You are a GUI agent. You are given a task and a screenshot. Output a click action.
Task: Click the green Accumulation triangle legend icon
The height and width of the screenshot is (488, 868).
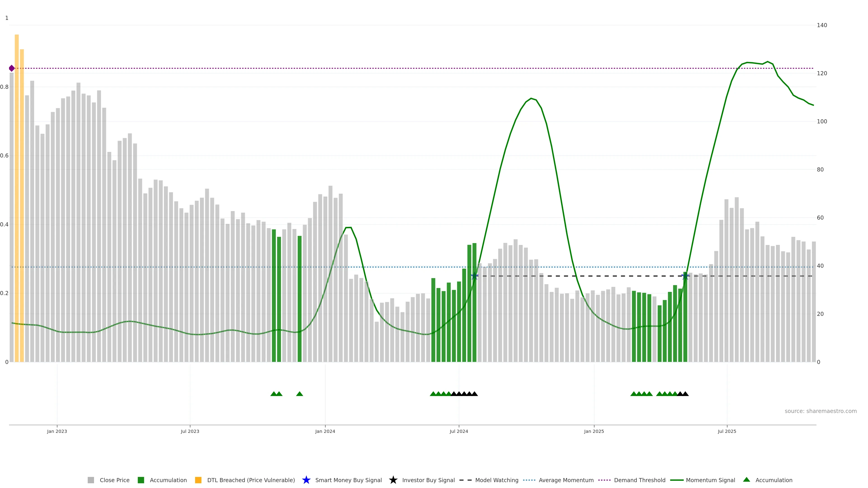click(x=746, y=480)
